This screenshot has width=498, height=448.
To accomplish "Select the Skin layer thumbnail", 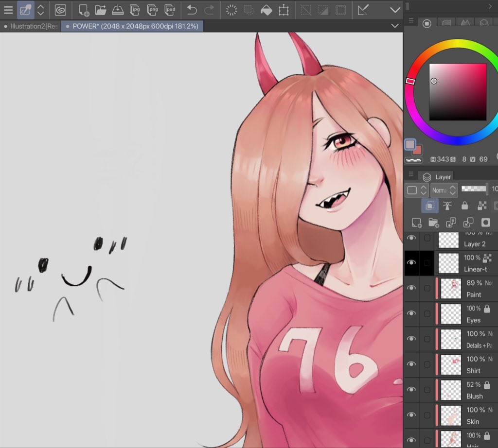I will coord(451,415).
